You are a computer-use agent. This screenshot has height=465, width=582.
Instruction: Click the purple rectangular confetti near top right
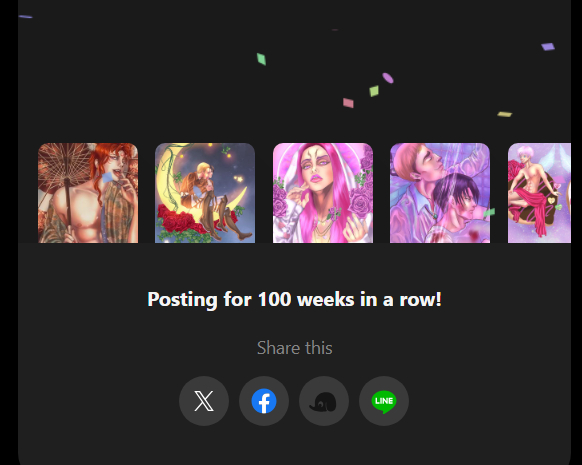coord(548,47)
